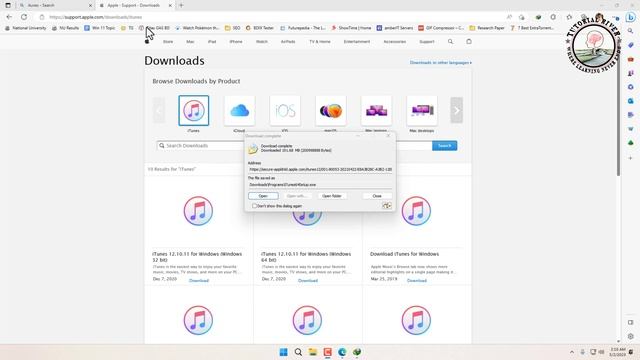Reload the page with the refresh icon

pos(24,17)
